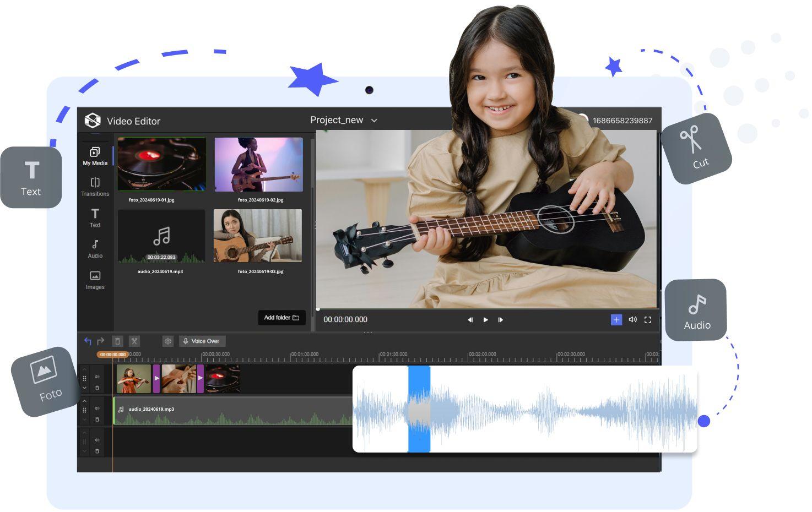Click the Video Editor logo in the header
This screenshot has width=812, height=512.
(93, 121)
